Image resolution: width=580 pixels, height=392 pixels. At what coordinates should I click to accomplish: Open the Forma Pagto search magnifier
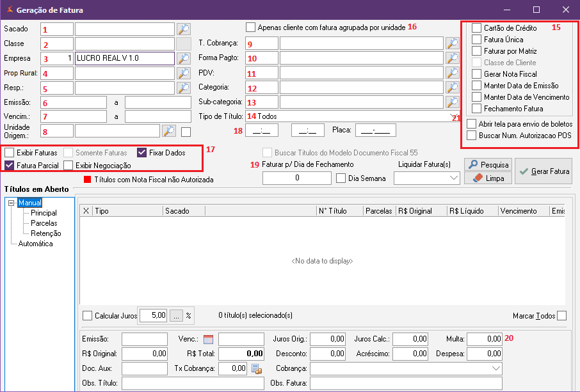(x=453, y=58)
